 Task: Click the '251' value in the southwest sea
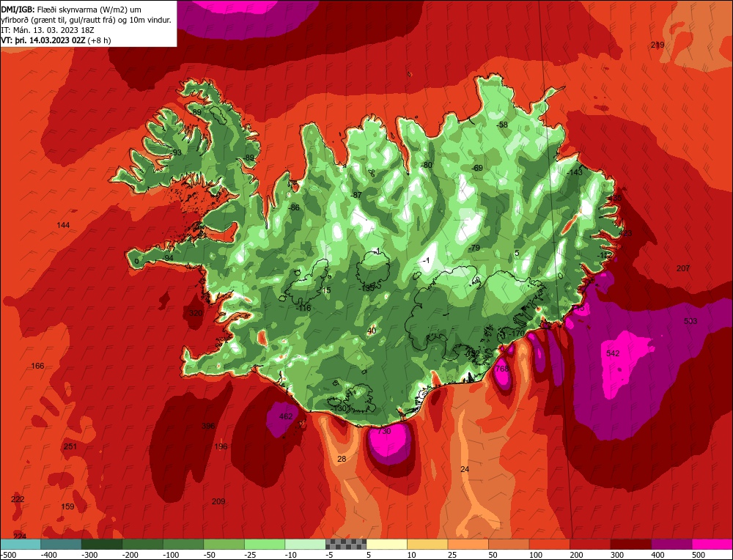(70, 446)
